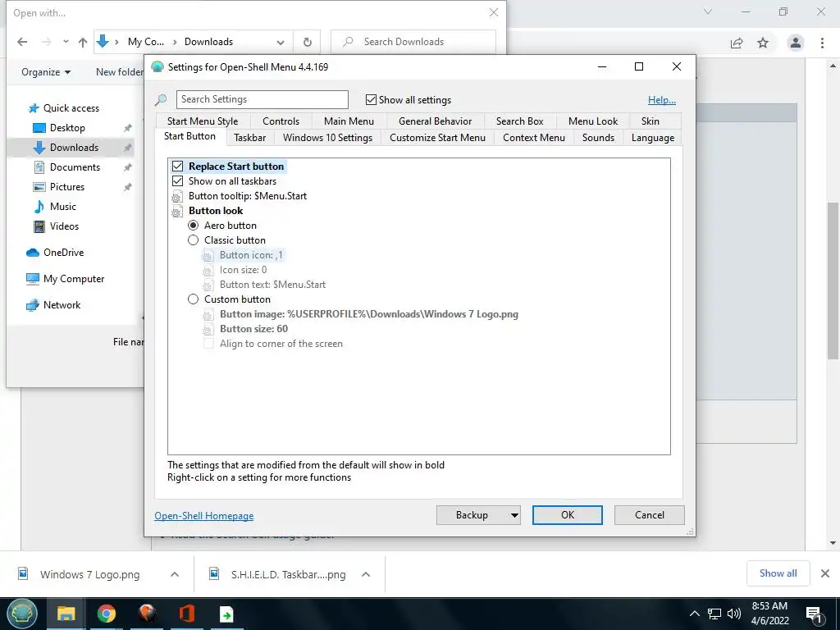The height and width of the screenshot is (630, 840).
Task: Click the search magnifier in Open-Shell settings
Action: coord(161,99)
